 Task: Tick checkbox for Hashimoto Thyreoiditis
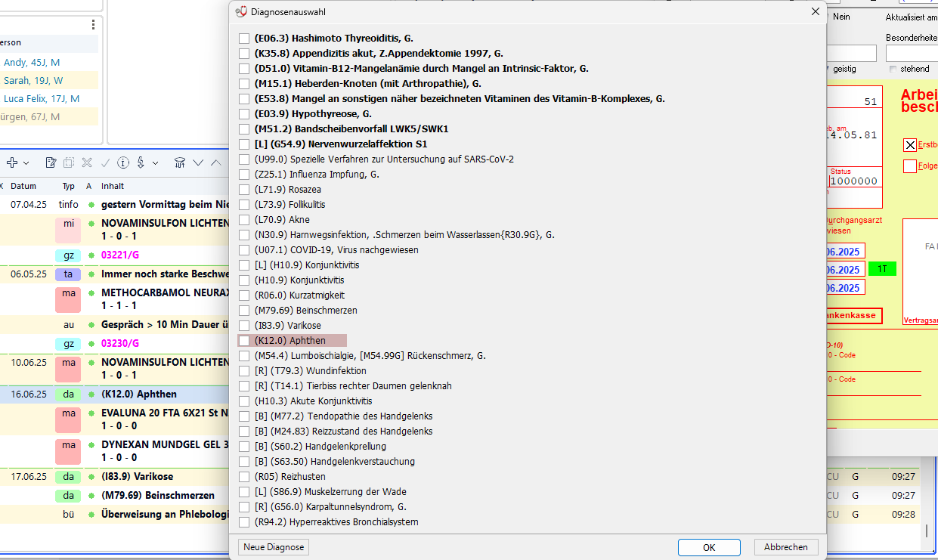click(244, 38)
